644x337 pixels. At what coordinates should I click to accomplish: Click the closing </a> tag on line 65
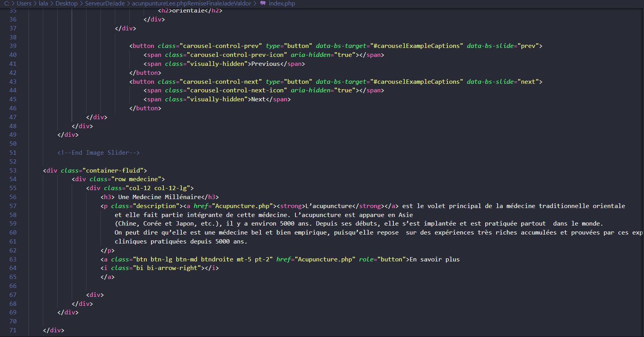[x=108, y=277]
